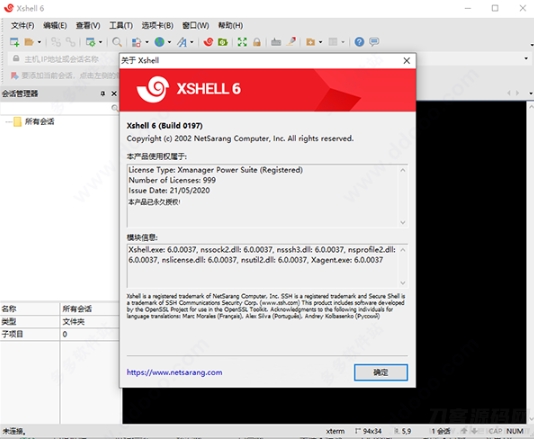Click the 确定 button in About dialog
The width and height of the screenshot is (534, 439).
(x=381, y=372)
